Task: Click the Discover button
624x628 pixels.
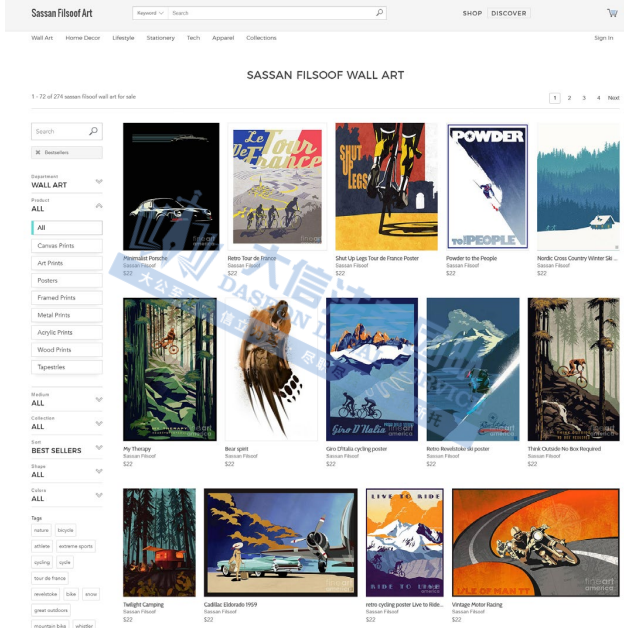Action: (509, 13)
